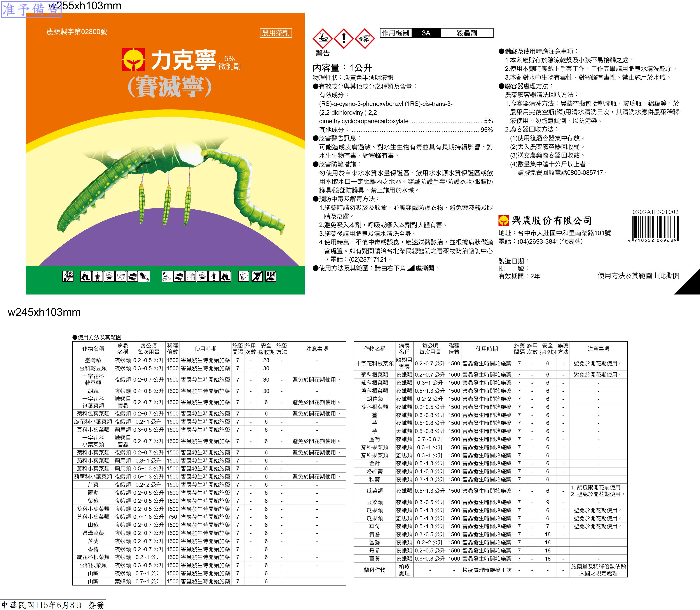Click the 天蛾類 pest cell

pos(404,431)
